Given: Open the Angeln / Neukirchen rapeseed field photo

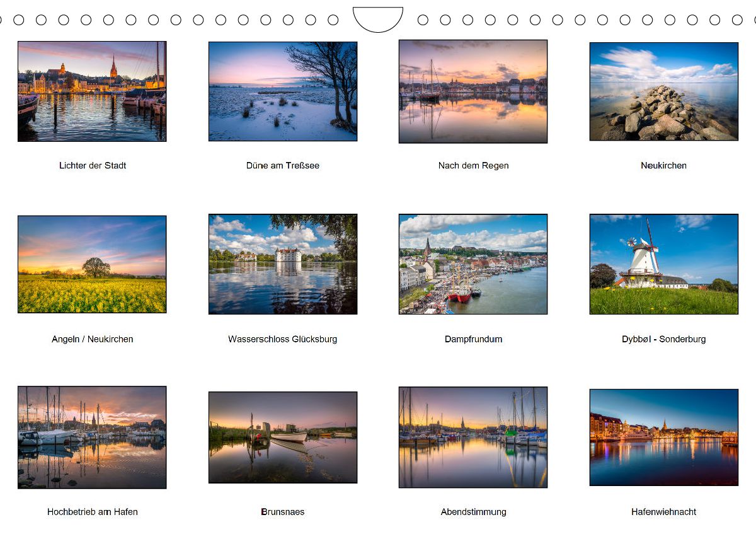Looking at the screenshot, I should click(92, 264).
